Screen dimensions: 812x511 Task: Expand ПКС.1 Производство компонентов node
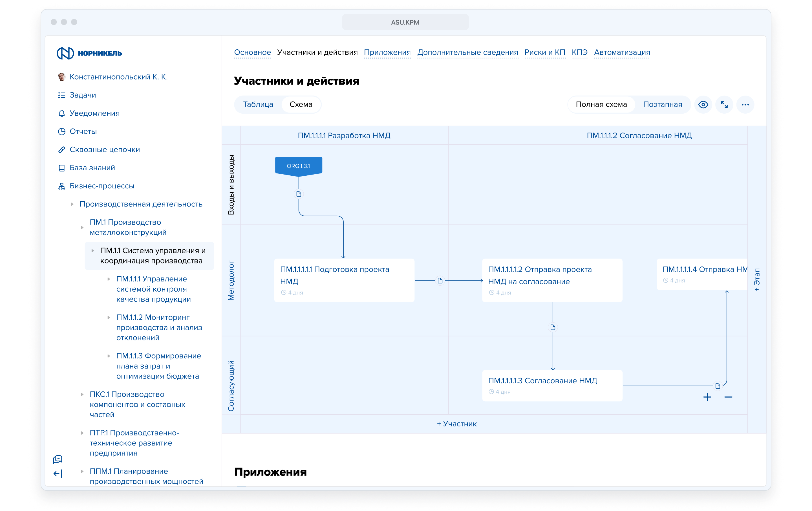click(x=82, y=394)
